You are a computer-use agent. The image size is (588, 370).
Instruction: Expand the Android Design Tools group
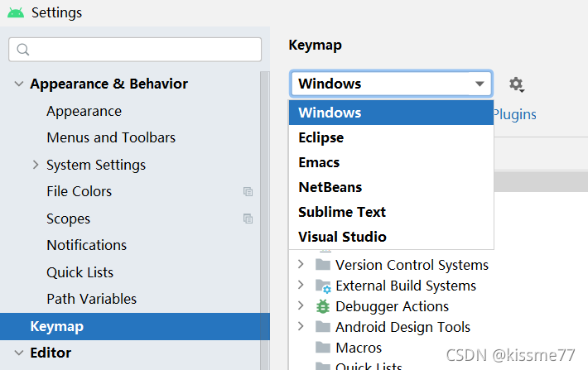pyautogui.click(x=301, y=326)
